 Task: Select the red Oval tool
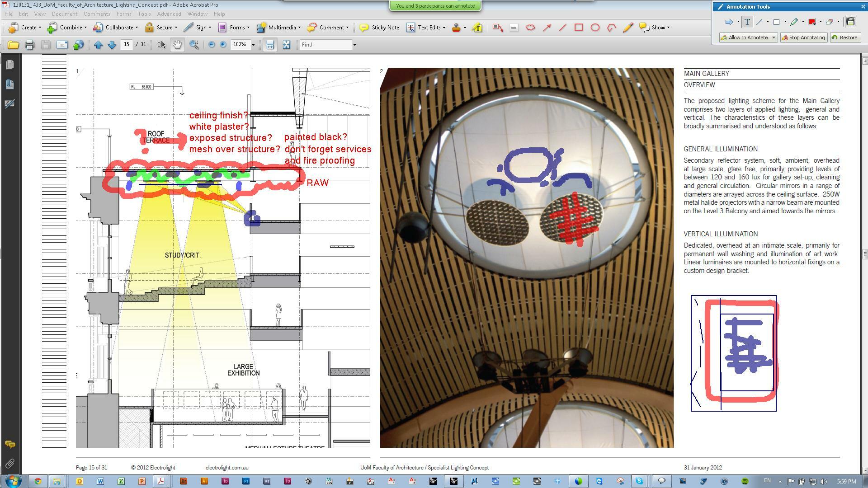595,28
